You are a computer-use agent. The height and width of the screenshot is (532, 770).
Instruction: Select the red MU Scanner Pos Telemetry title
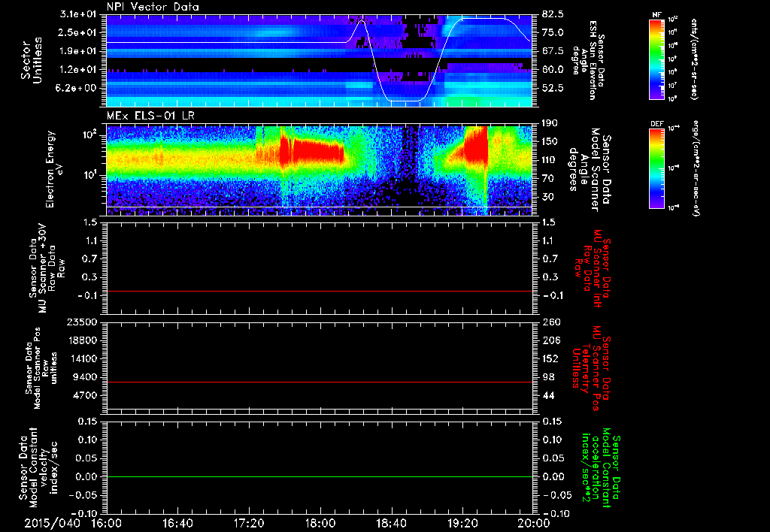[591, 368]
